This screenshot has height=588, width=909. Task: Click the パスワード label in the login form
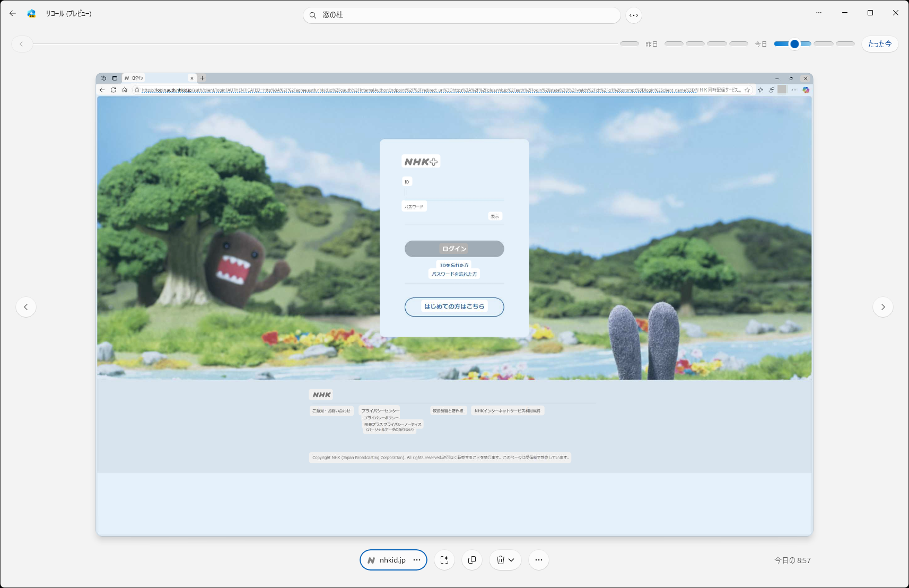click(x=414, y=207)
